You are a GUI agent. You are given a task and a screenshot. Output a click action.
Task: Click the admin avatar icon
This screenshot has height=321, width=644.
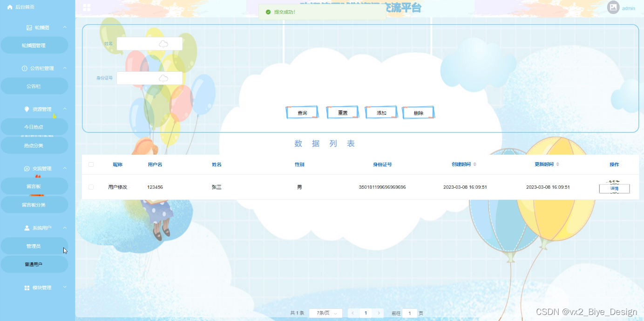(613, 7)
